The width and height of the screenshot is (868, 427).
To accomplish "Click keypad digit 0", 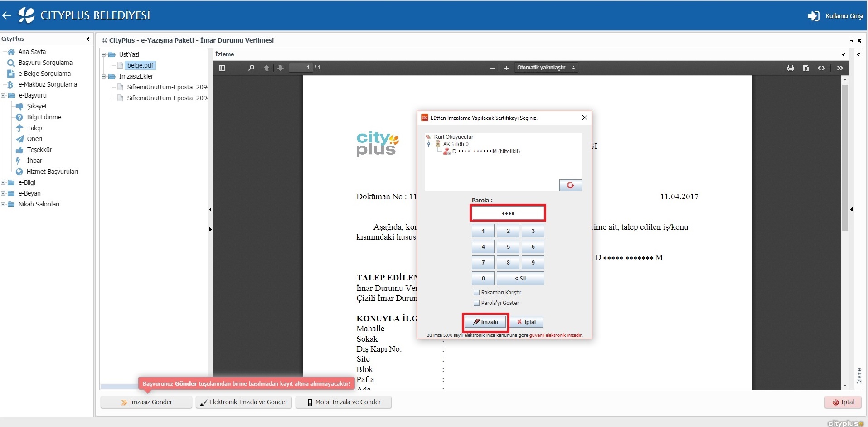I will 483,279.
